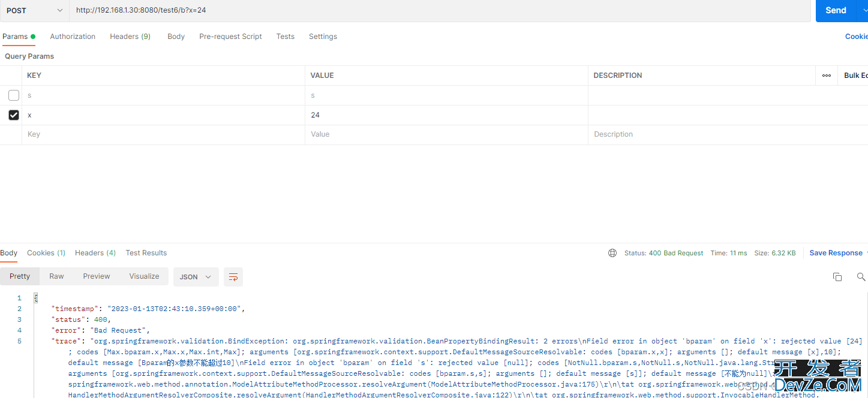
Task: Click the request URL field
Action: pos(441,10)
